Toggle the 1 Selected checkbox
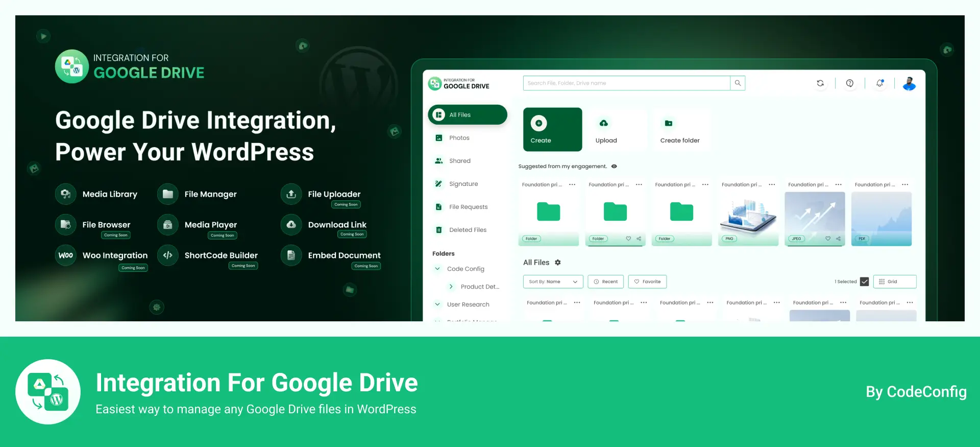Screen dimensions: 980x447 pos(864,281)
